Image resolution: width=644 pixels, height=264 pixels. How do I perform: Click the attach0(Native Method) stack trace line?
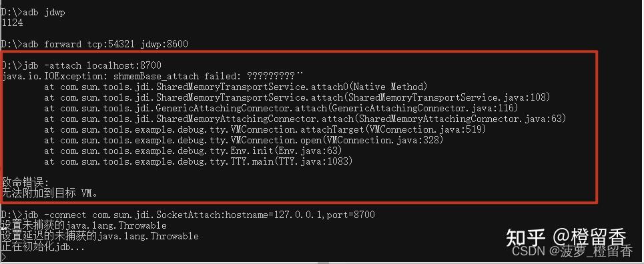[236, 87]
